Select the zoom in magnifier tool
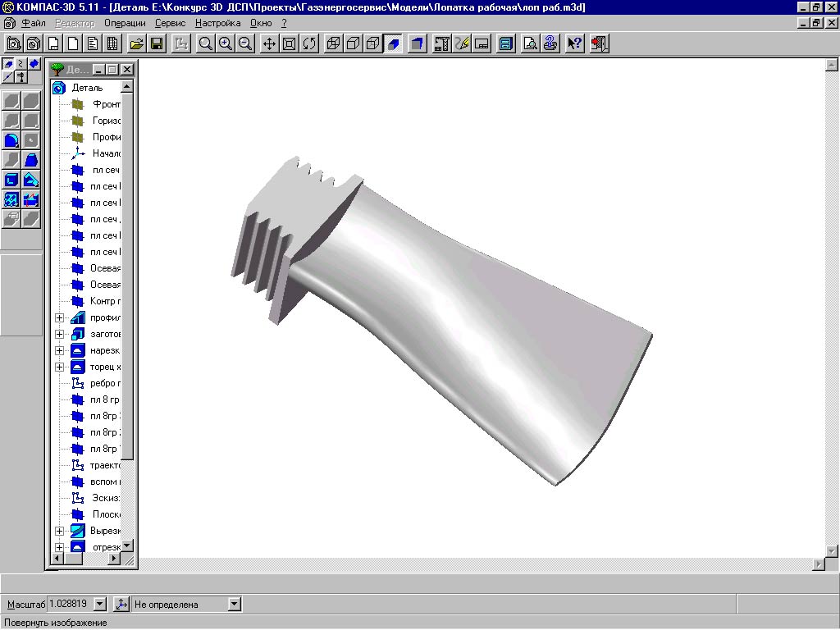Viewport: 840px width, 630px height. pyautogui.click(x=225, y=44)
